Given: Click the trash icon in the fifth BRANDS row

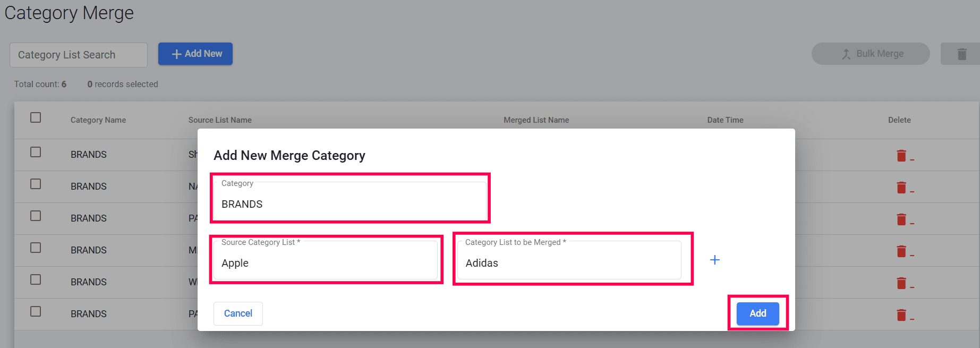Looking at the screenshot, I should coord(901,283).
